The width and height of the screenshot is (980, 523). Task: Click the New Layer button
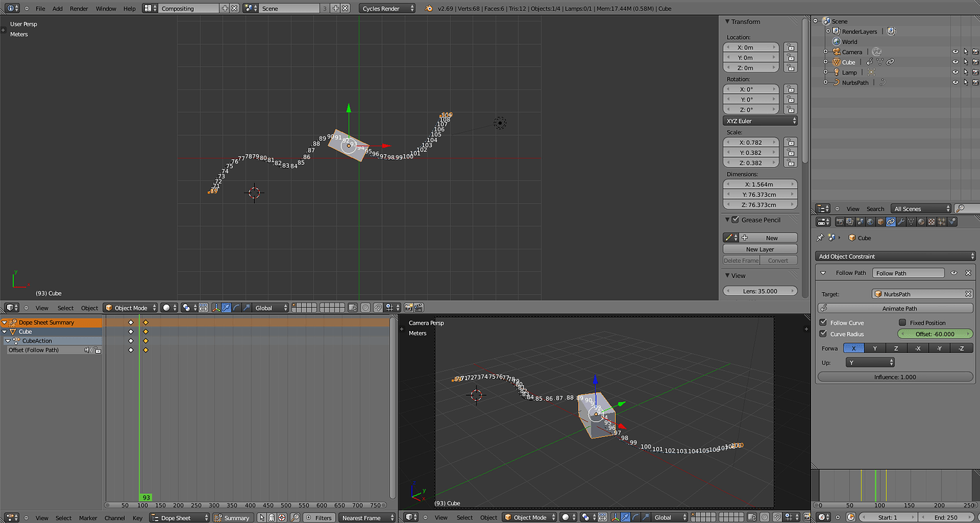tap(760, 249)
